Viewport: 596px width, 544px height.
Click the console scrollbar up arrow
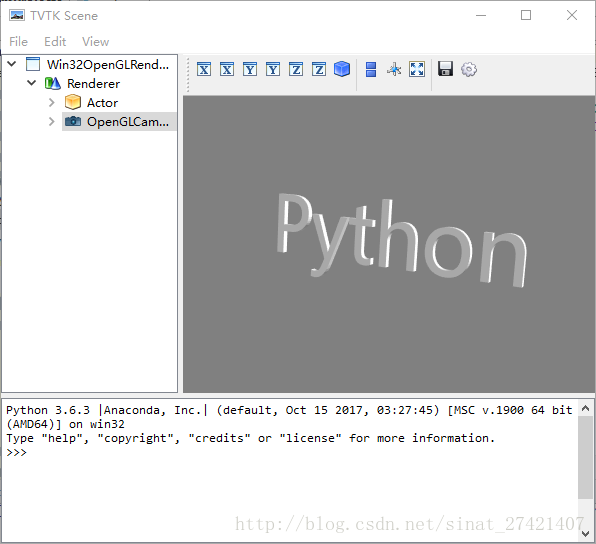click(585, 409)
